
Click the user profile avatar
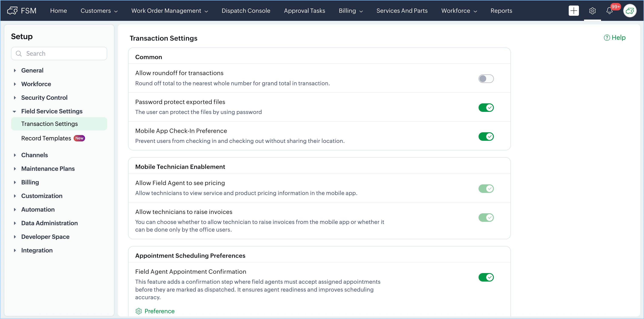point(630,11)
